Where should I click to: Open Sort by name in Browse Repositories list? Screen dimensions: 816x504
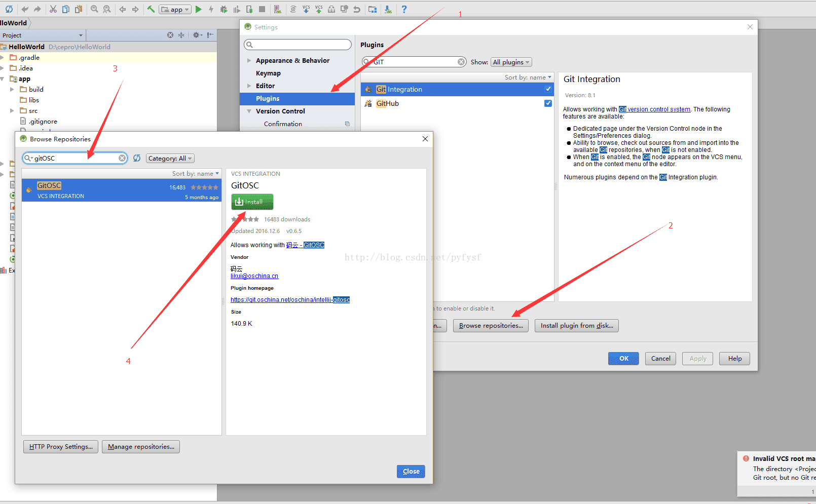(195, 173)
